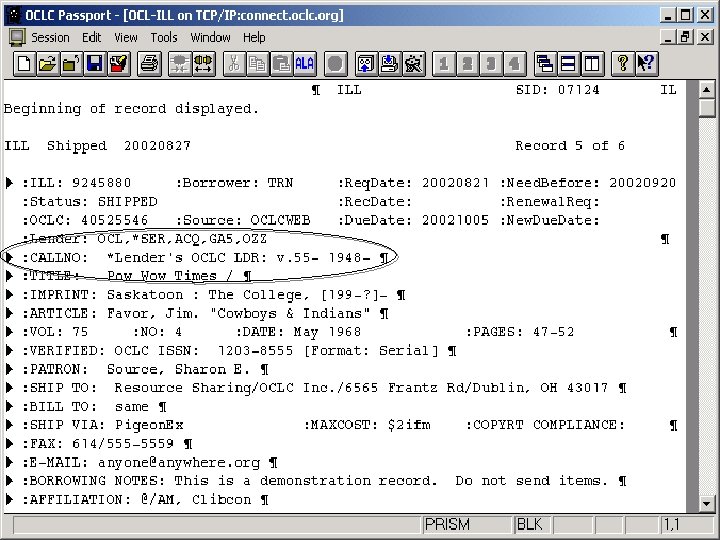Click the arrow beside the :E-MAIL: field
This screenshot has width=720, height=540.
9,462
